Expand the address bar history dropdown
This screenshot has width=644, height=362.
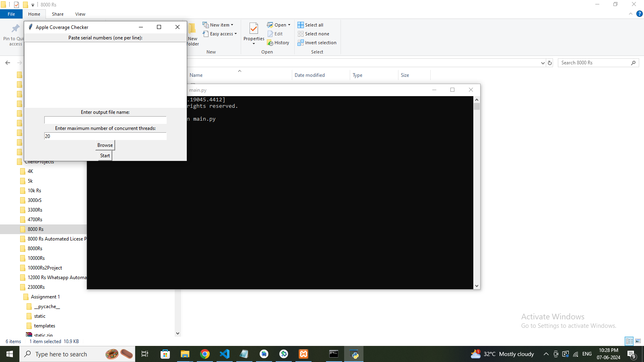tap(543, 63)
